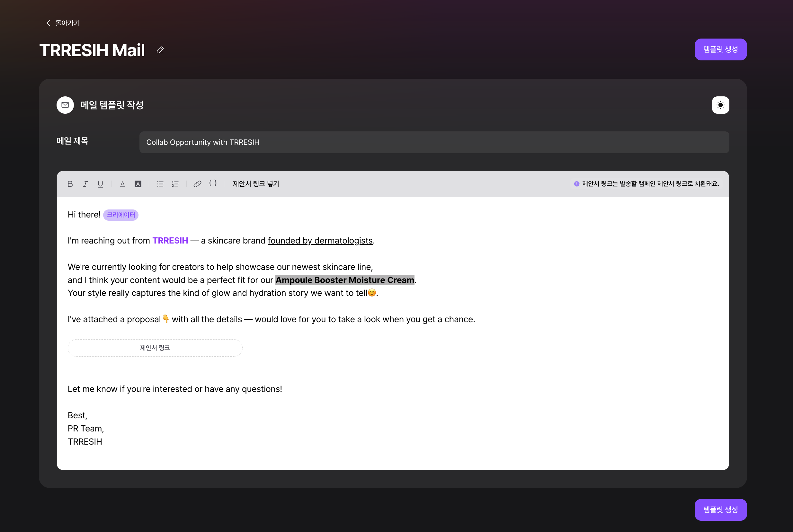This screenshot has height=532, width=793.
Task: Insert a numbered list
Action: tap(175, 184)
